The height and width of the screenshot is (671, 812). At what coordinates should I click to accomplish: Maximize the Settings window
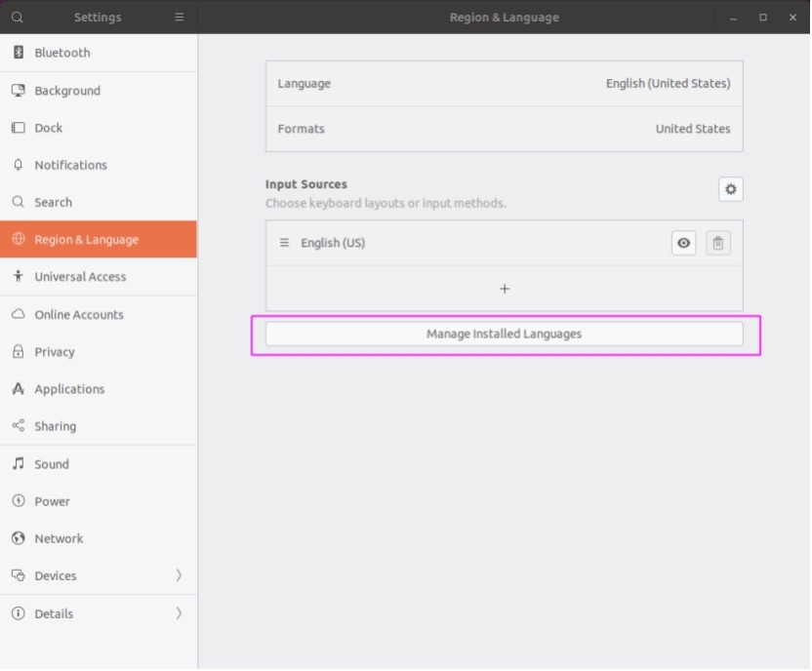pyautogui.click(x=763, y=18)
